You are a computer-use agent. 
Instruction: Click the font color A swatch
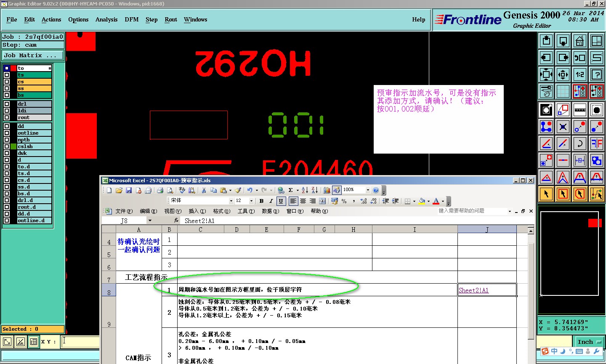[436, 201]
